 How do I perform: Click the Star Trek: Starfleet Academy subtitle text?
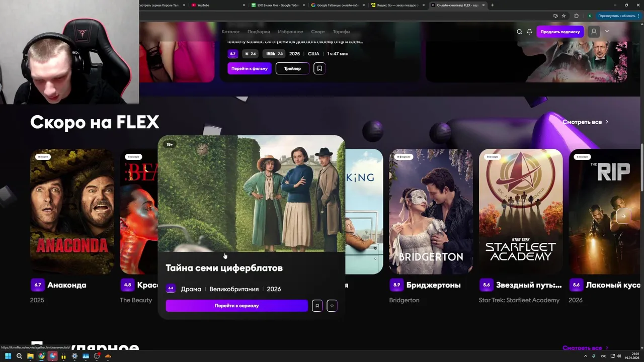tap(519, 300)
